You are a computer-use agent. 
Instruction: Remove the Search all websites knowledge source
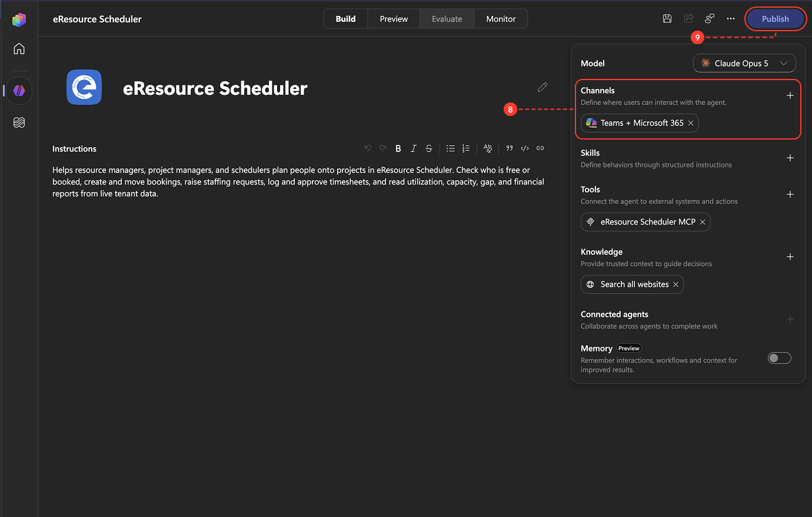pyautogui.click(x=676, y=284)
